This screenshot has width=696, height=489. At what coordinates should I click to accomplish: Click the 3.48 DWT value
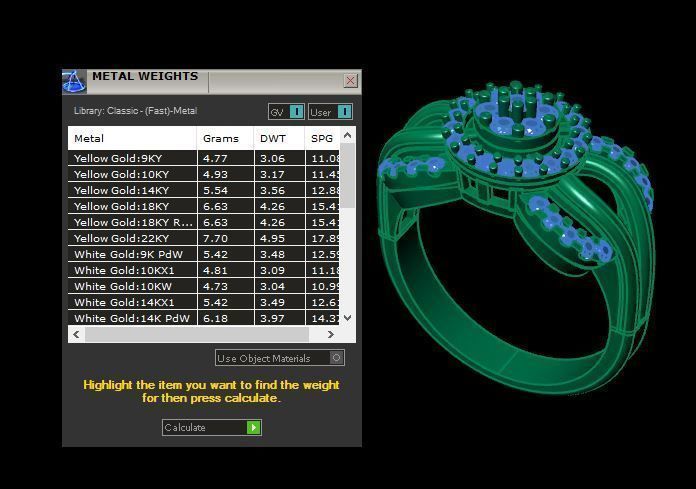[x=272, y=254]
